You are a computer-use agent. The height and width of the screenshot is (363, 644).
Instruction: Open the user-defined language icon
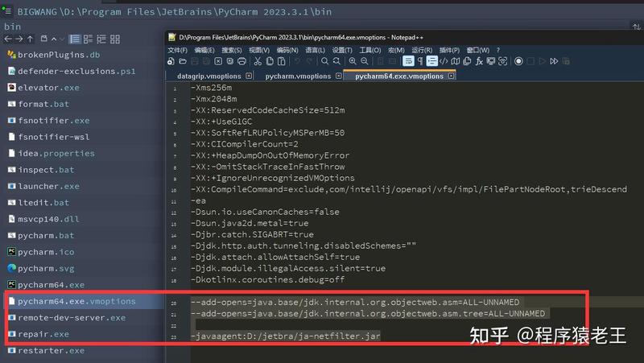click(444, 61)
